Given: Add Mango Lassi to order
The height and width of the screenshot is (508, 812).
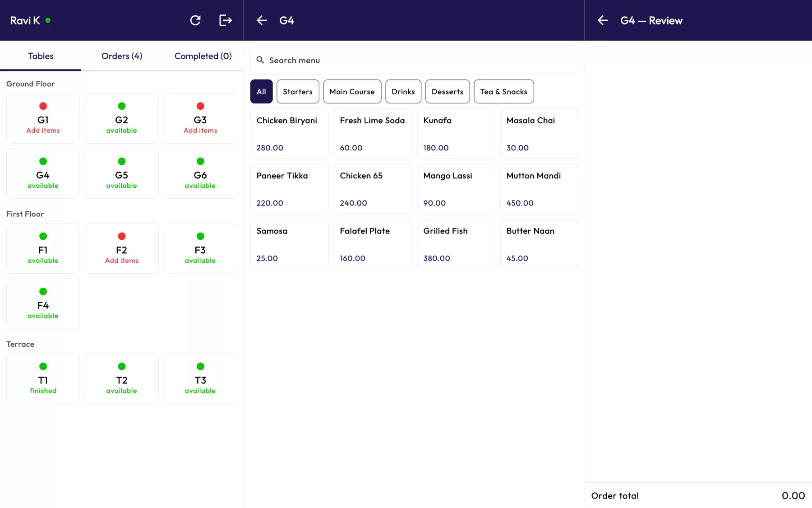Looking at the screenshot, I should [x=456, y=189].
